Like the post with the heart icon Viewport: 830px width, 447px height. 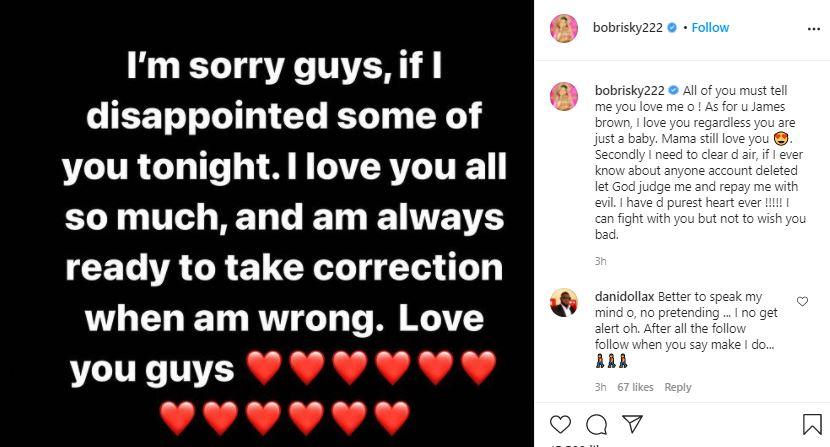click(561, 424)
